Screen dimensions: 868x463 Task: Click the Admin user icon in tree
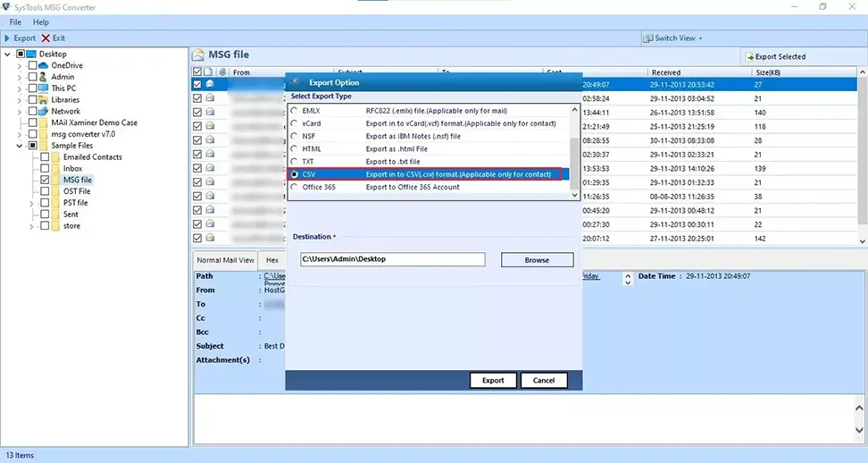click(x=44, y=77)
